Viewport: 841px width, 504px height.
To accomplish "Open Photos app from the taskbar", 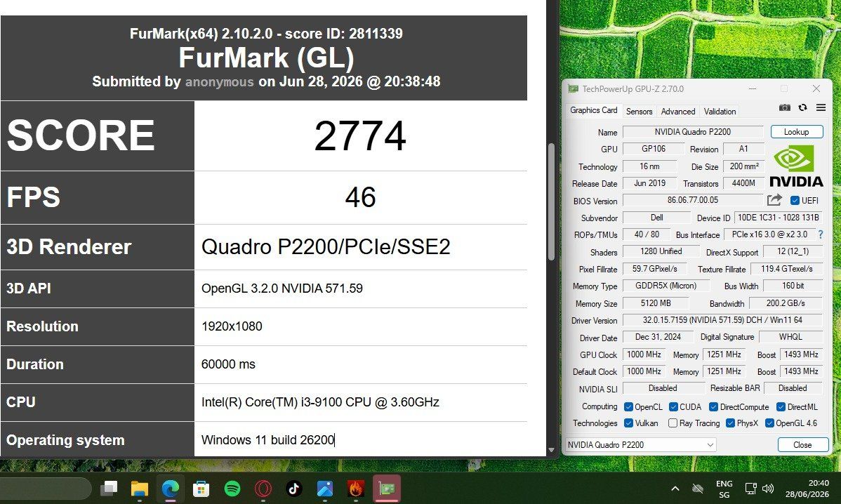I will [x=324, y=489].
